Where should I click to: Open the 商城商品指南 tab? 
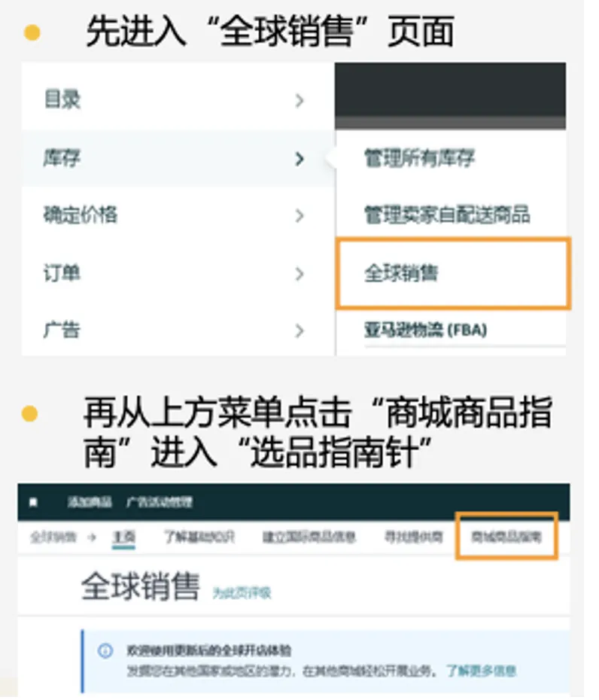[506, 537]
